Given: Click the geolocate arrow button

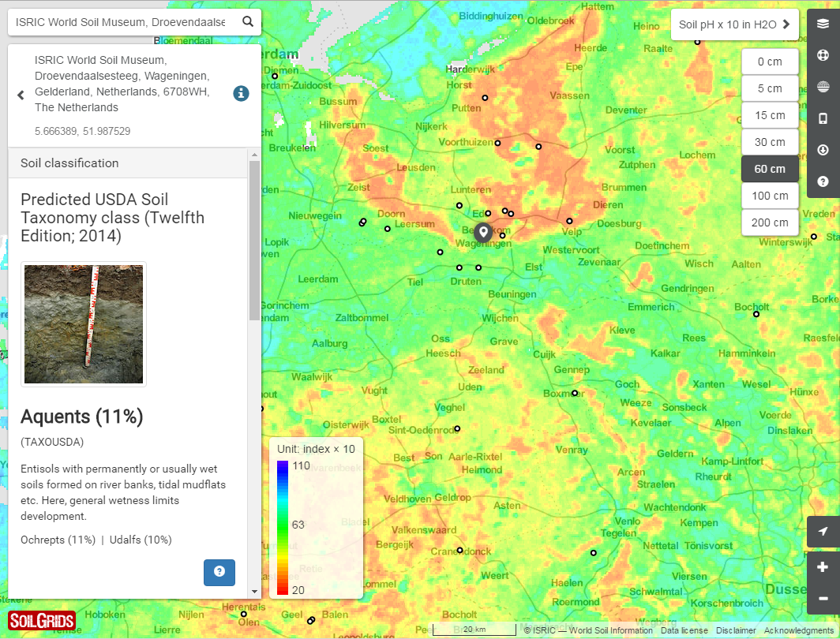Looking at the screenshot, I should click(x=823, y=532).
